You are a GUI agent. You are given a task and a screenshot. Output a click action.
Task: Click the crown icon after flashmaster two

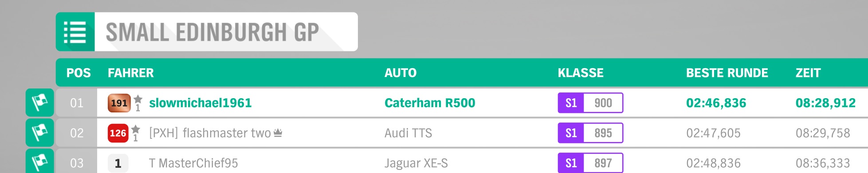coord(278,133)
